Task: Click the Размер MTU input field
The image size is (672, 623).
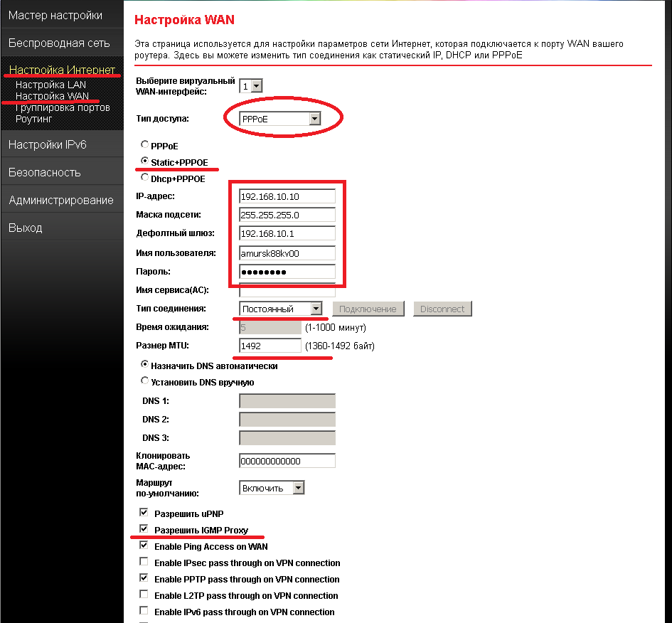Action: click(270, 346)
